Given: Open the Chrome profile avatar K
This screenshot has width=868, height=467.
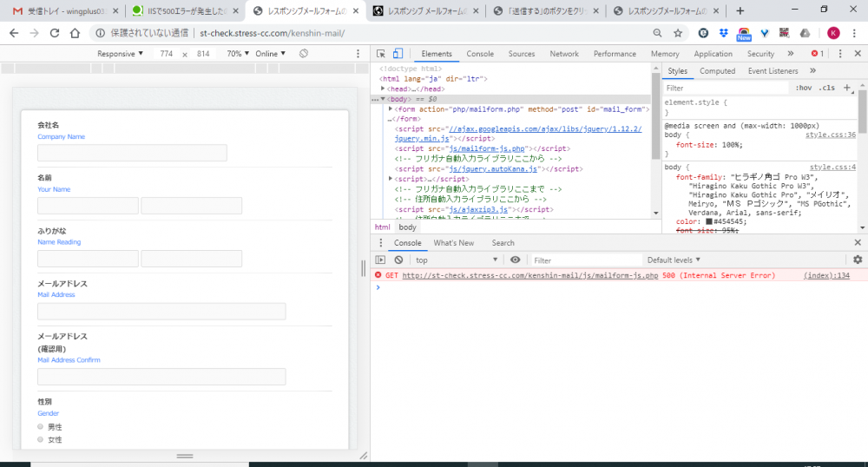Looking at the screenshot, I should [x=833, y=33].
